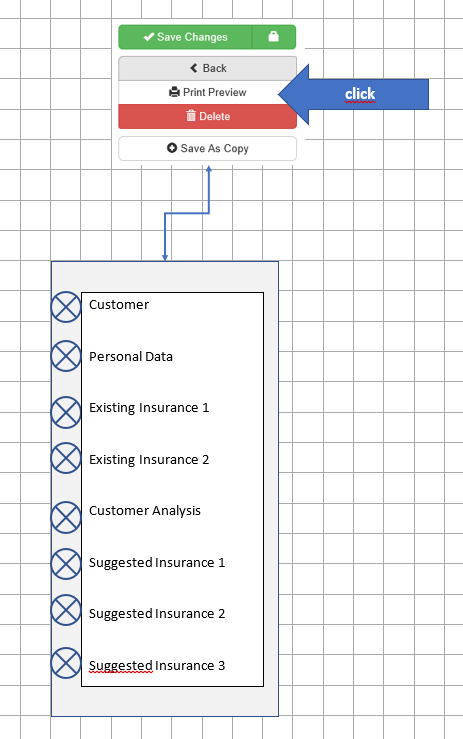463x739 pixels.
Task: Click Save As Copy
Action: click(x=207, y=148)
